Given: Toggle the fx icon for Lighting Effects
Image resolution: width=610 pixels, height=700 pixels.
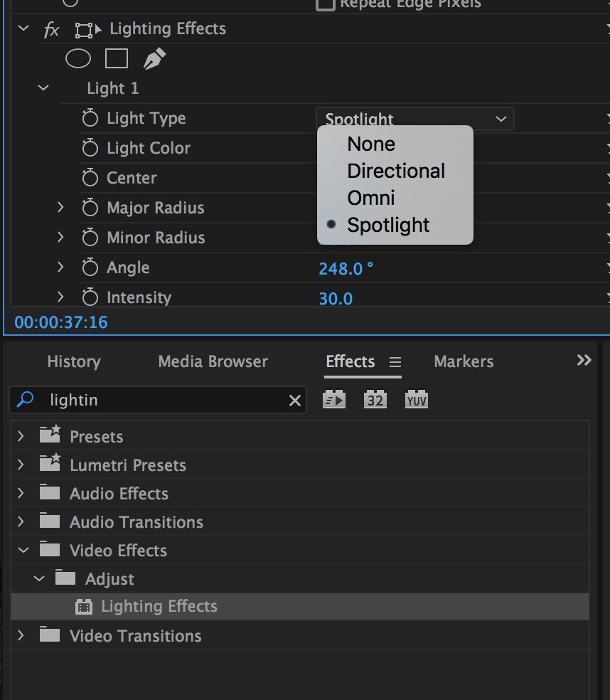Looking at the screenshot, I should tap(51, 29).
